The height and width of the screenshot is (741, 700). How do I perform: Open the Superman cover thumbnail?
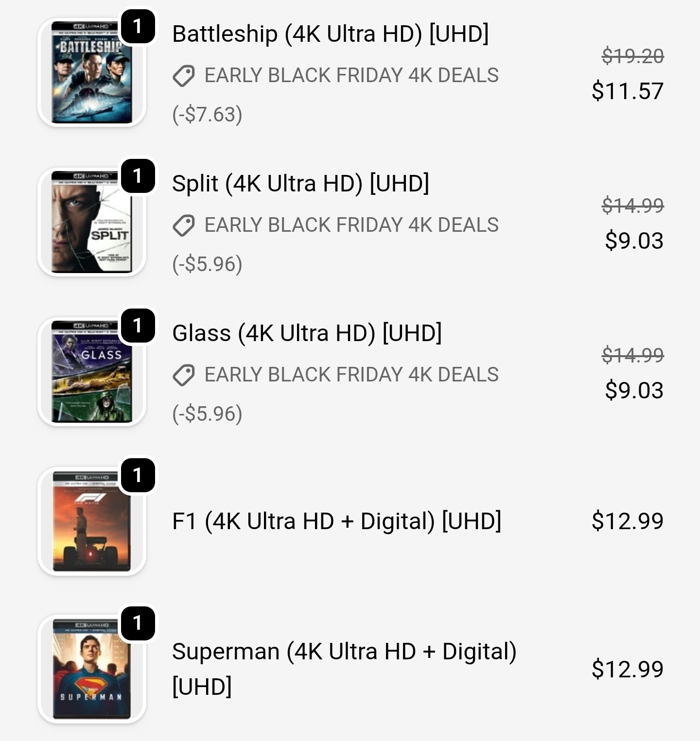click(x=91, y=670)
